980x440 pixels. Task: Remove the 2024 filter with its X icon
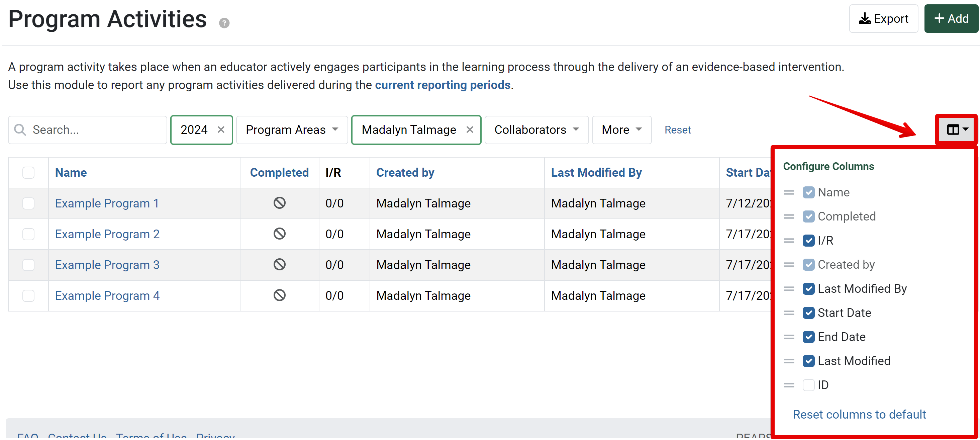pos(221,130)
